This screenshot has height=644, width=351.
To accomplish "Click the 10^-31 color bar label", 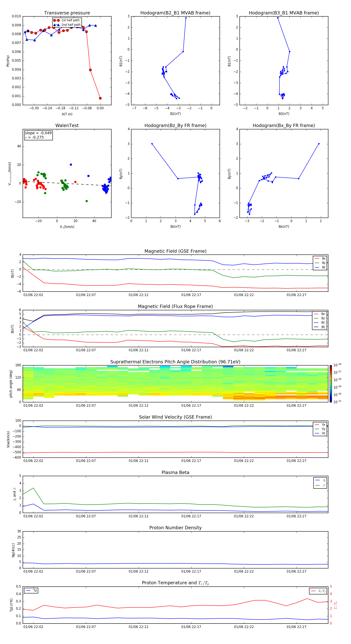I will [337, 402].
